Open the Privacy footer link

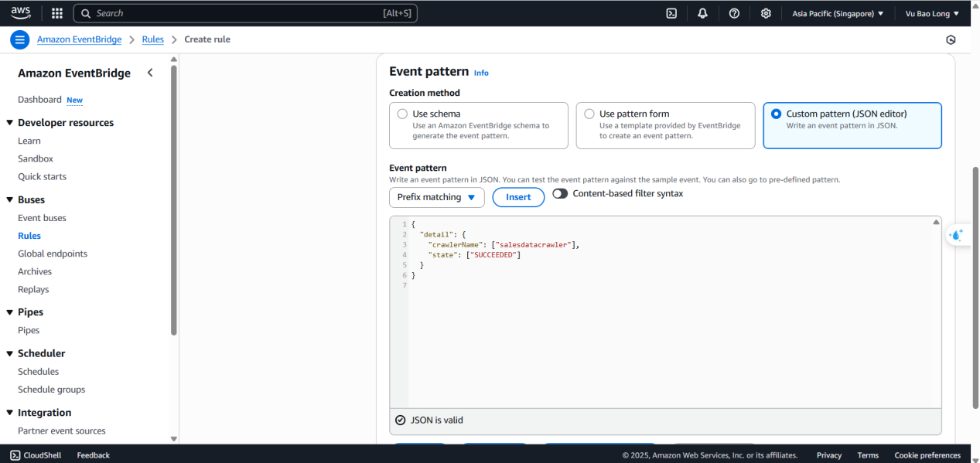coord(829,455)
